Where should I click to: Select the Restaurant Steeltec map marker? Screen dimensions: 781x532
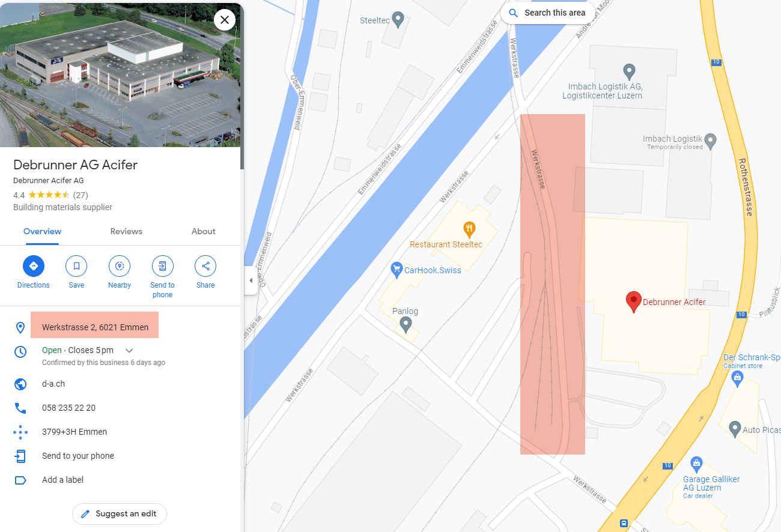click(x=469, y=229)
